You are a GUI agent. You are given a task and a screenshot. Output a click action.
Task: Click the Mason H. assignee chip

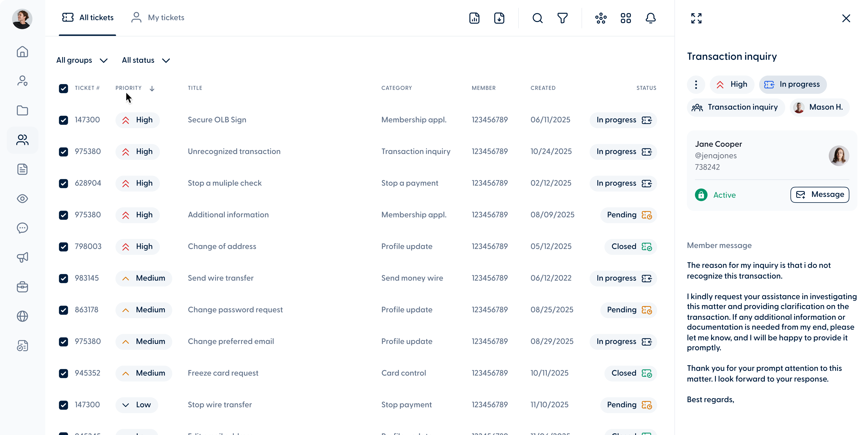(819, 108)
